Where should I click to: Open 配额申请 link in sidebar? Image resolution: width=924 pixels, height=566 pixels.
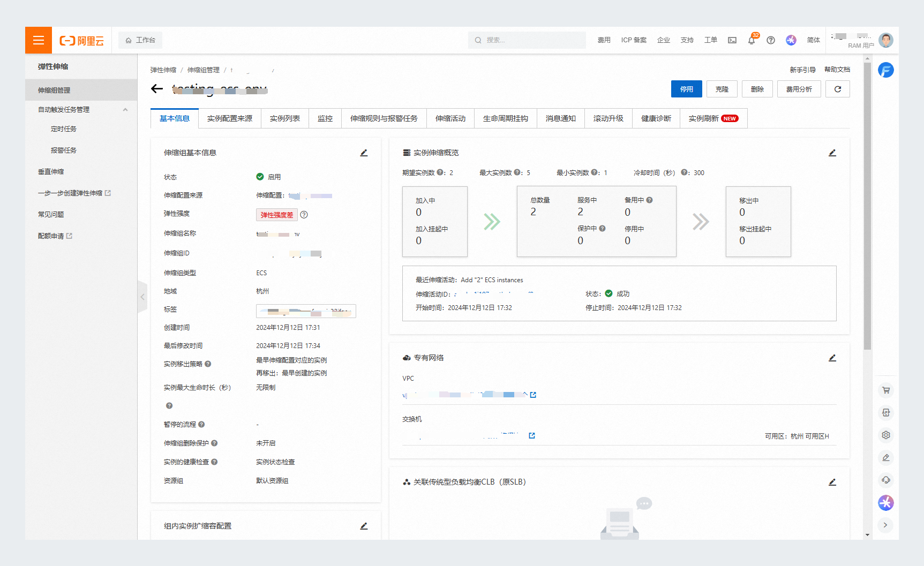tap(55, 236)
